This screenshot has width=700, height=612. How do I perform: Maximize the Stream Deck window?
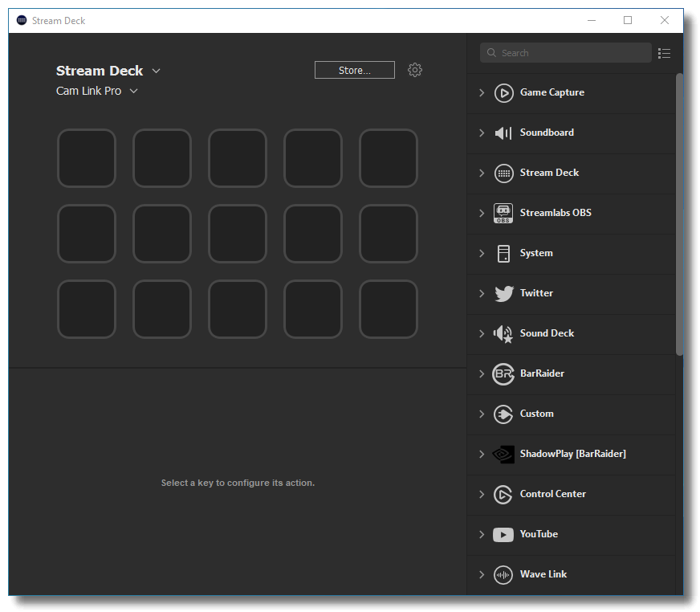point(628,21)
